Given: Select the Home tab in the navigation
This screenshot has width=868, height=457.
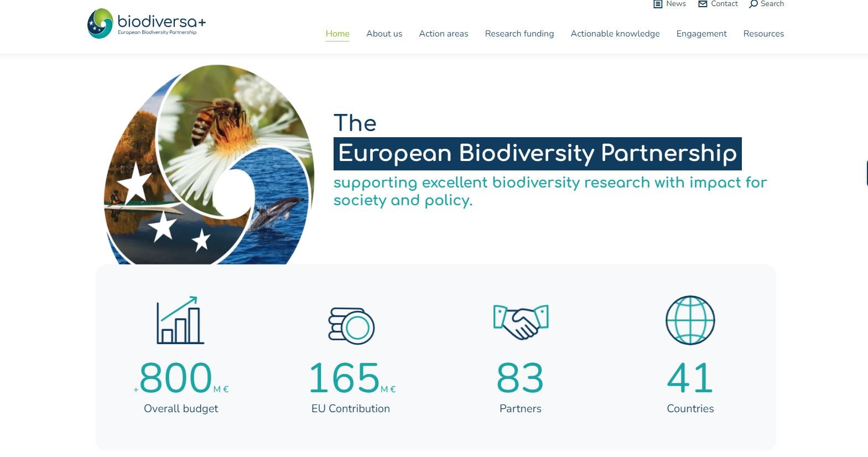Looking at the screenshot, I should coord(337,34).
